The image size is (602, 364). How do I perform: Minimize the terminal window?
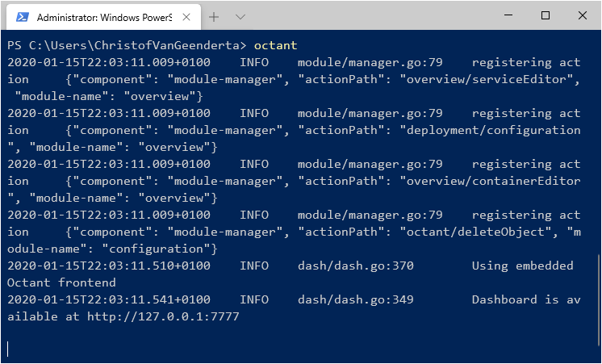508,16
